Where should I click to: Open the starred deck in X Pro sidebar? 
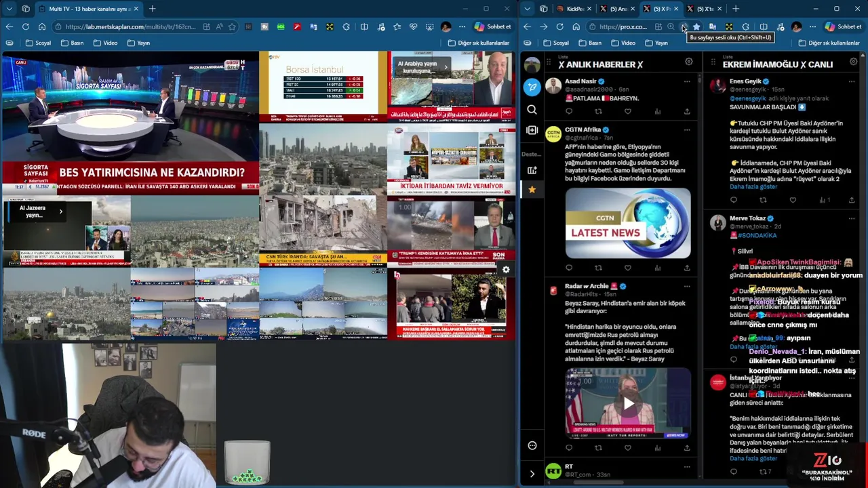coord(532,190)
